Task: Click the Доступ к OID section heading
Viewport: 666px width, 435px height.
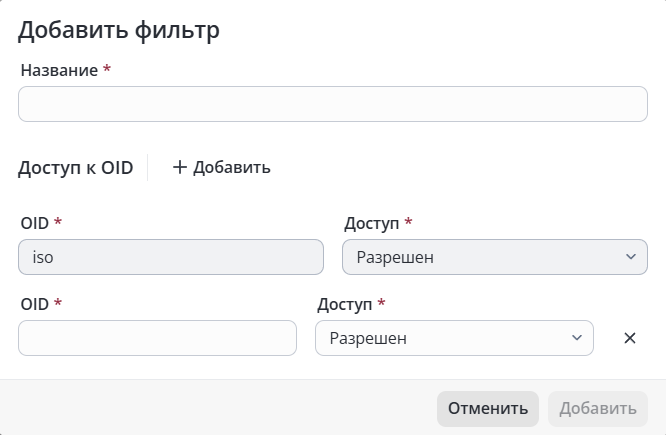Action: 76,168
